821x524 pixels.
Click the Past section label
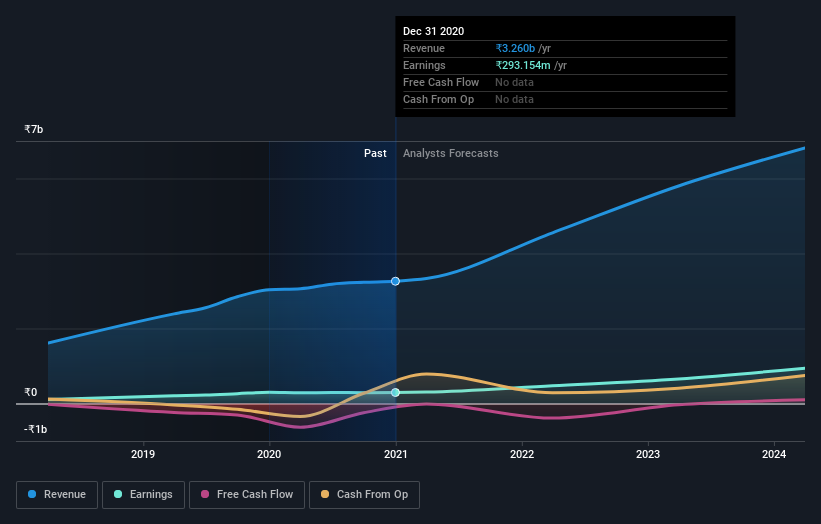pos(375,153)
